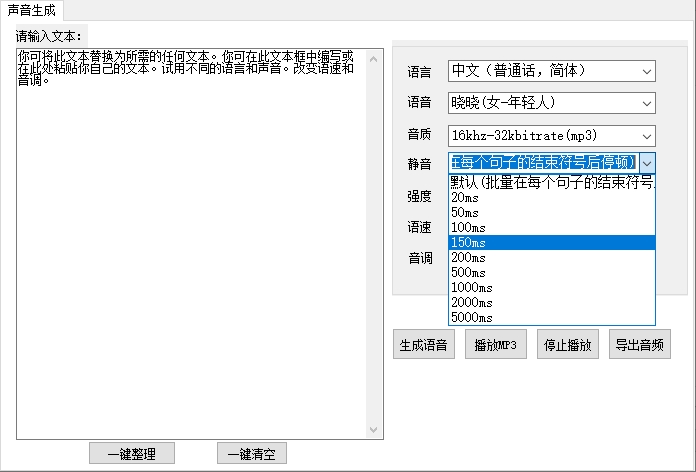Select 100ms silence duration
This screenshot has height=472, width=696.
coord(551,228)
